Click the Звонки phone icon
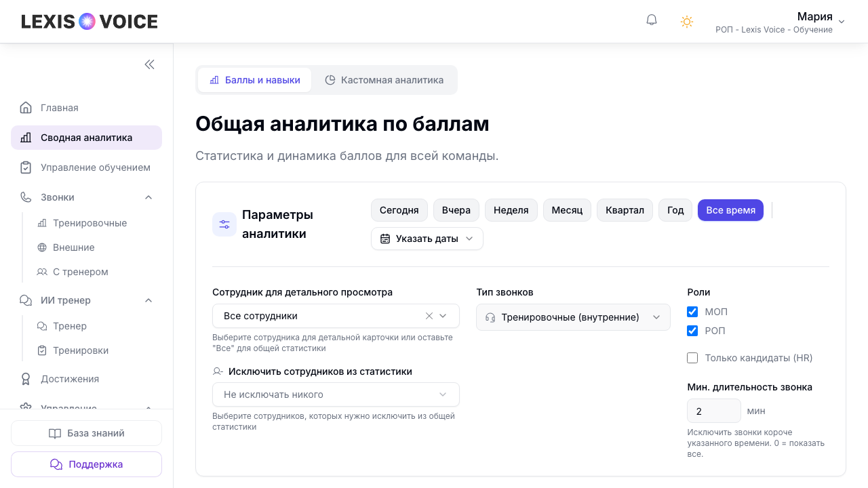Screen dimensions: 868x488 tap(26, 197)
